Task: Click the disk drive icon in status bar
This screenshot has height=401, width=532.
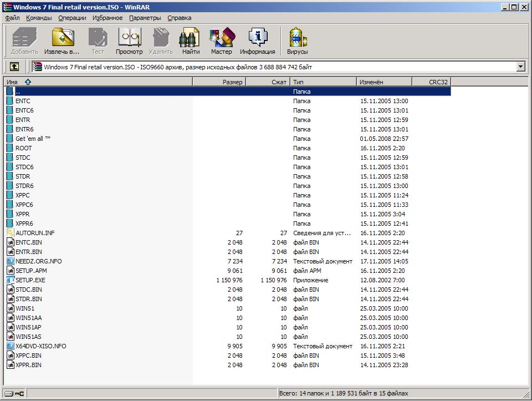Action: pyautogui.click(x=9, y=394)
